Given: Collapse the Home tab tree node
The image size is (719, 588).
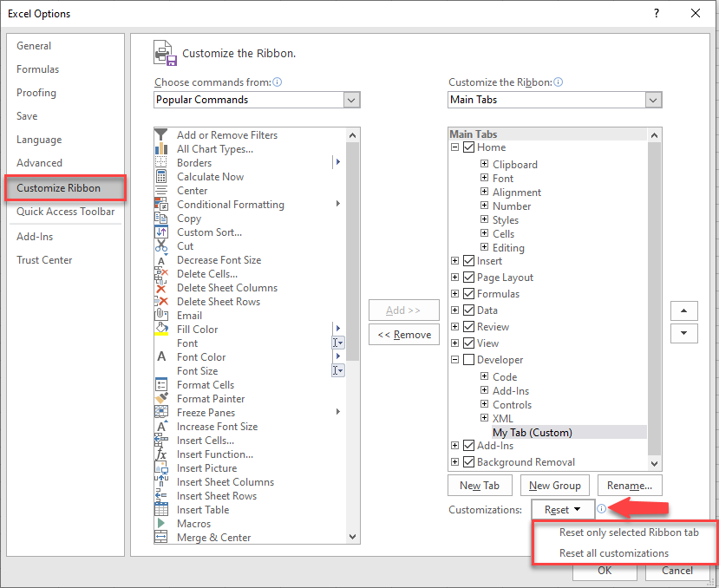Looking at the screenshot, I should pyautogui.click(x=454, y=147).
